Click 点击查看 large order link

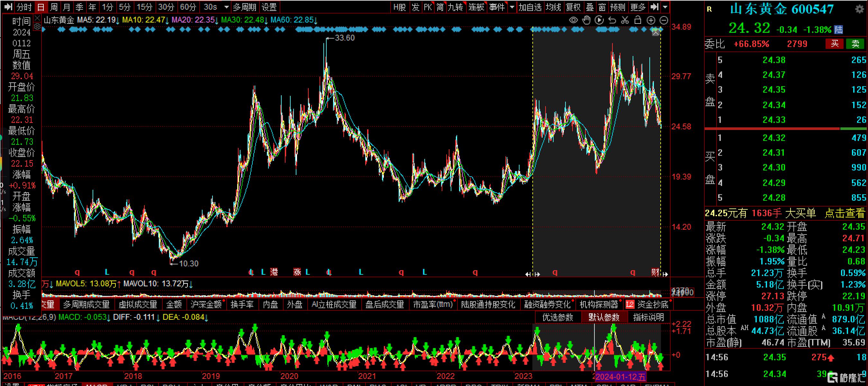pyautogui.click(x=845, y=213)
